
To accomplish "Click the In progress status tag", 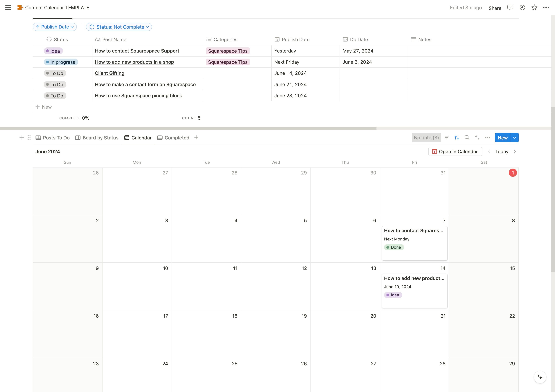I will pos(61,62).
